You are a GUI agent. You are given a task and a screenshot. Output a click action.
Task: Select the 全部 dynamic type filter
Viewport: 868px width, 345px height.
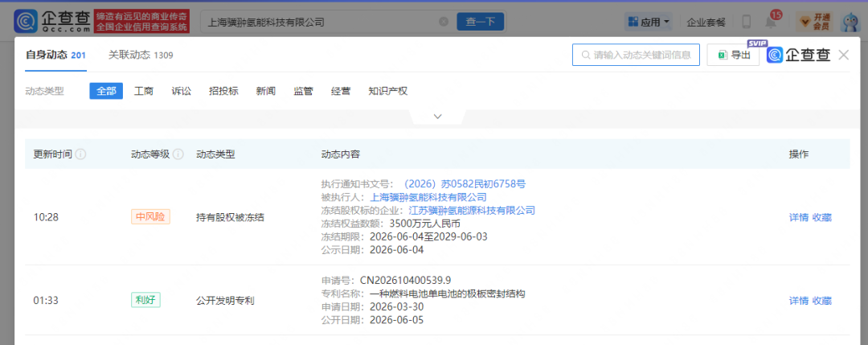click(x=106, y=92)
